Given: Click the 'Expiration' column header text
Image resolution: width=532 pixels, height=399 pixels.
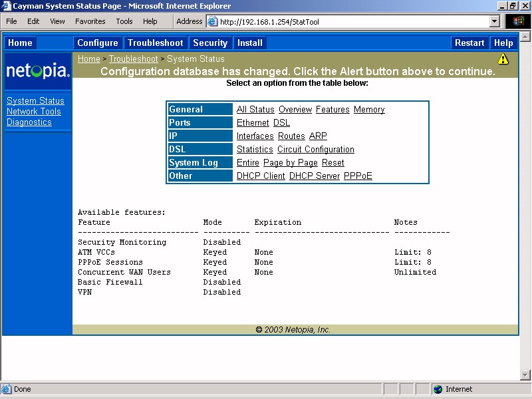Looking at the screenshot, I should click(278, 222).
